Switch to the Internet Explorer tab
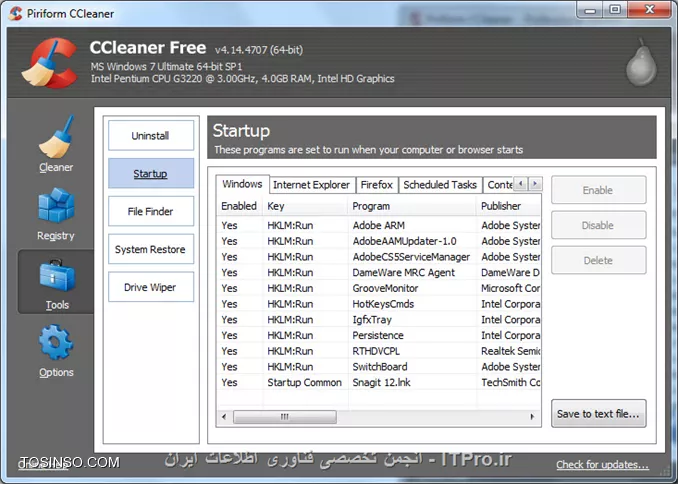Image resolution: width=678 pixels, height=484 pixels. [x=312, y=185]
